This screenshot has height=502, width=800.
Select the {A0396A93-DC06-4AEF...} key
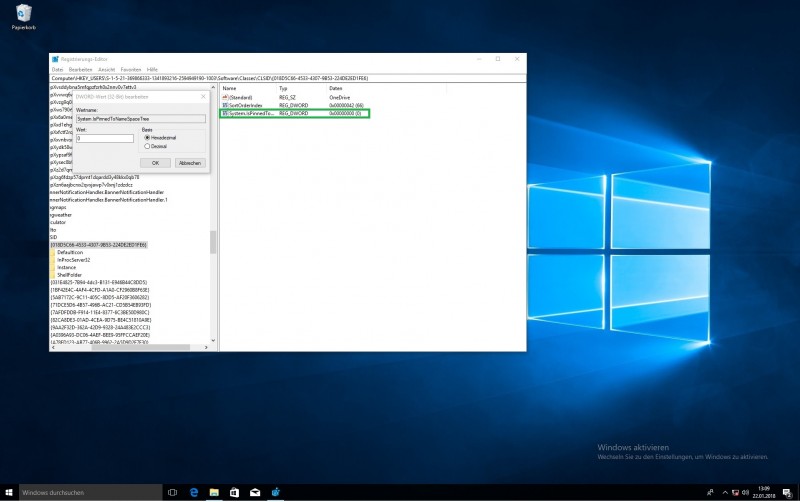[x=100, y=335]
